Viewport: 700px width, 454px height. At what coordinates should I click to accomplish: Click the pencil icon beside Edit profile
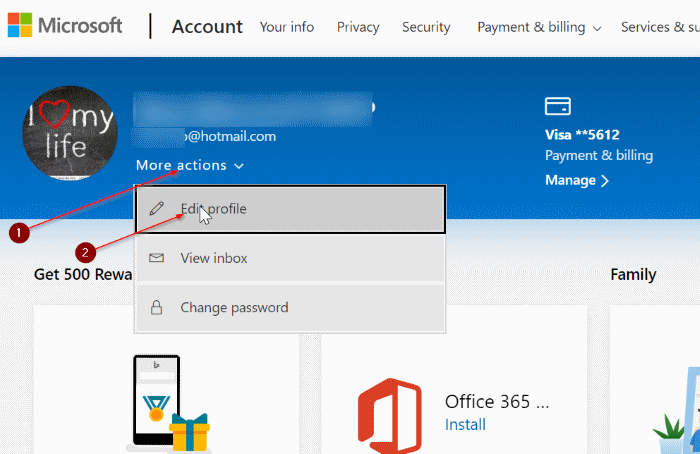156,208
